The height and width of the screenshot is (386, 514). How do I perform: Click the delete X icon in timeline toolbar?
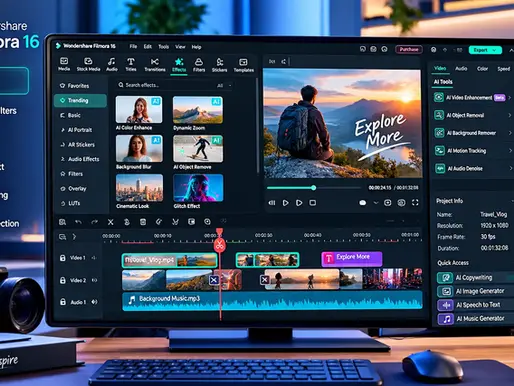point(111,222)
